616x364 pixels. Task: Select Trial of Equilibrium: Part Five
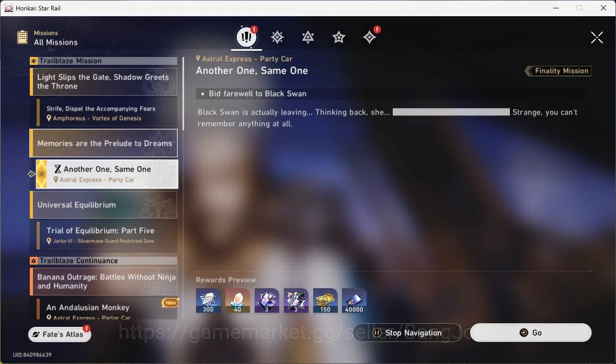coord(107,235)
